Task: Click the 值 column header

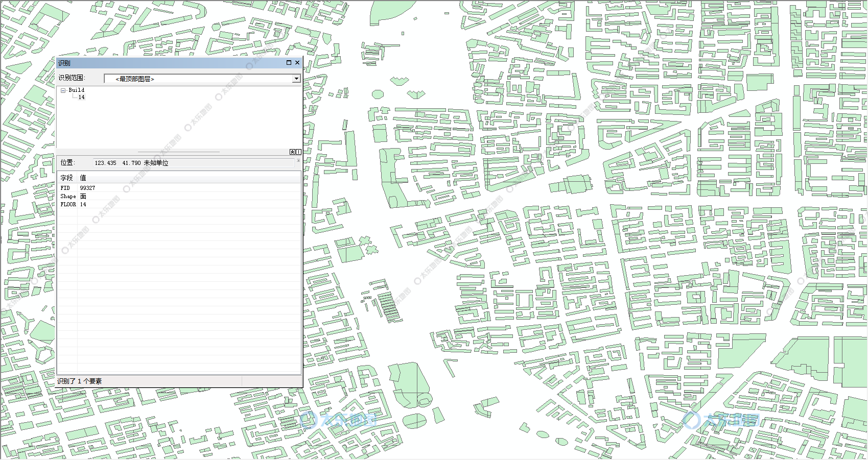Action: tap(83, 178)
